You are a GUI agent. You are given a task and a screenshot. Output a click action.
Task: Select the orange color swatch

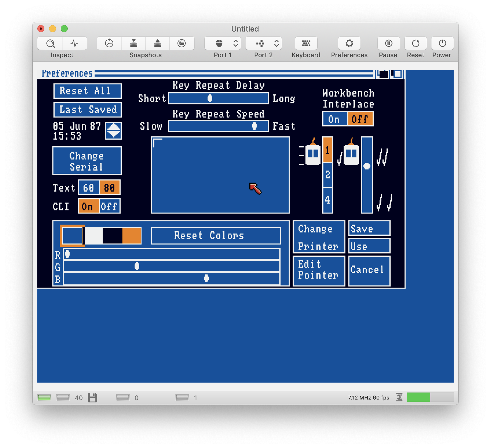[132, 236]
